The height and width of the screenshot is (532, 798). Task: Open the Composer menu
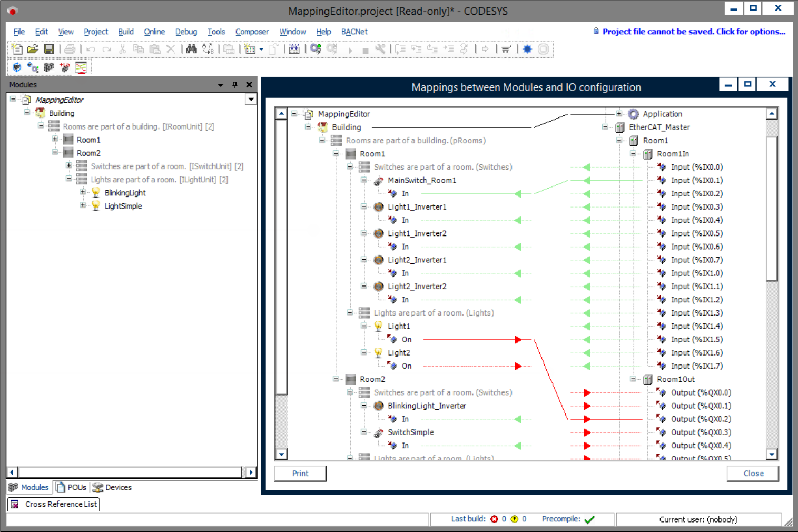coord(251,32)
